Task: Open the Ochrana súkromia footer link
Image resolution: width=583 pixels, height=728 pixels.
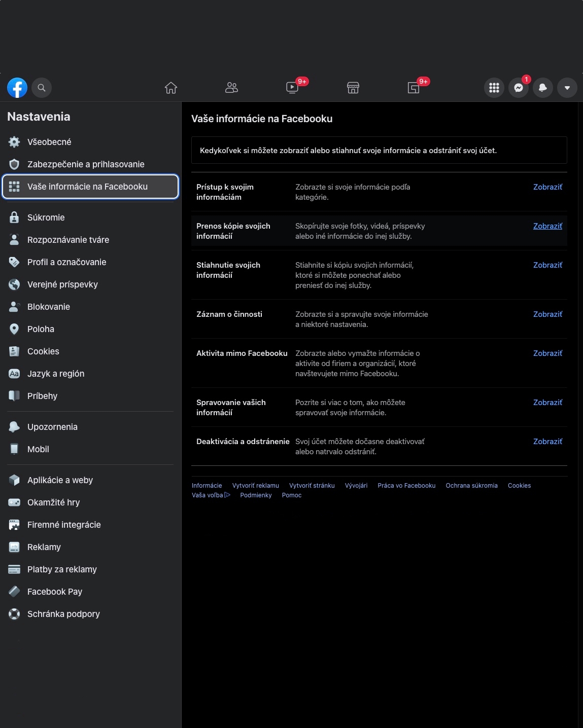Action: pyautogui.click(x=471, y=486)
